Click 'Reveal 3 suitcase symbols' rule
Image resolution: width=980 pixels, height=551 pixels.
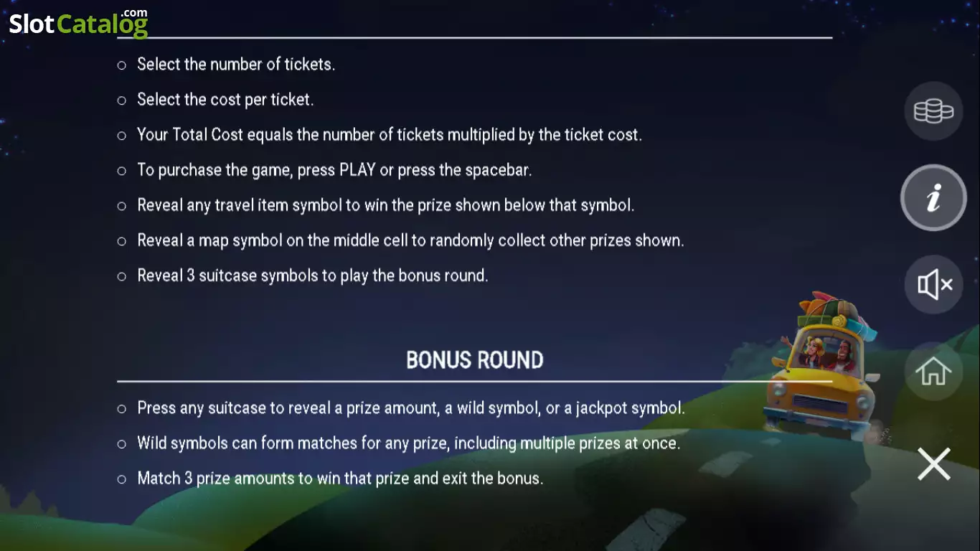[x=313, y=275]
